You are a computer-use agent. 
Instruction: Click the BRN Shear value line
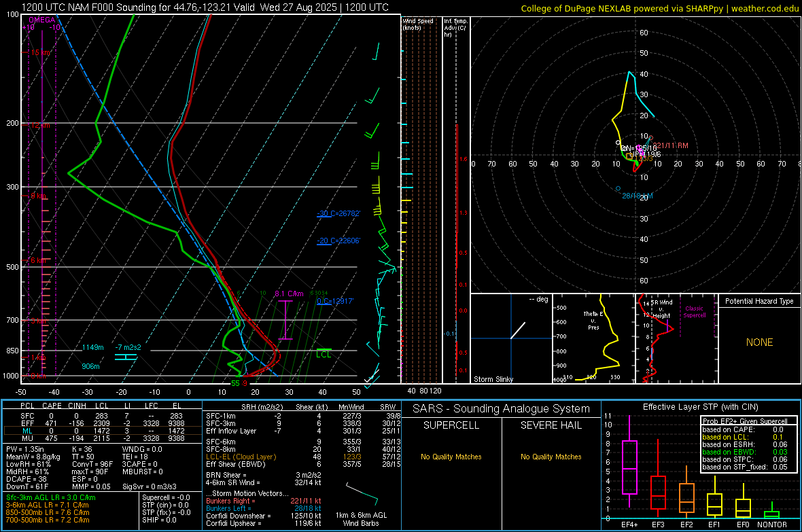coord(264,475)
